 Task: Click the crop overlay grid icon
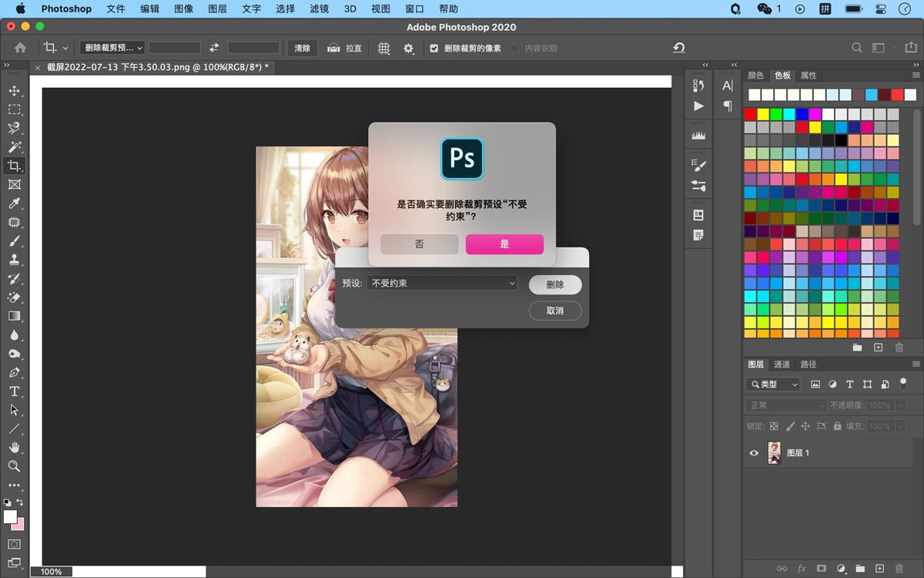[383, 48]
